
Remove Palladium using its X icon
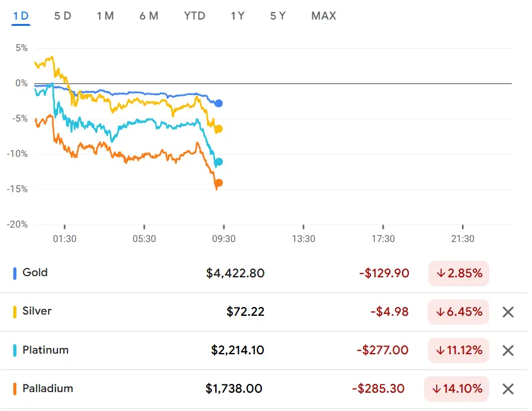508,389
